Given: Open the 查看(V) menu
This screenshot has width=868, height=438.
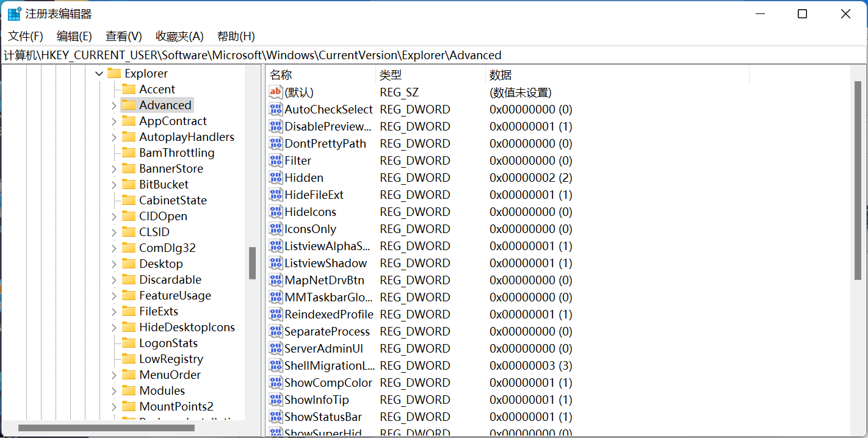Looking at the screenshot, I should pos(123,36).
